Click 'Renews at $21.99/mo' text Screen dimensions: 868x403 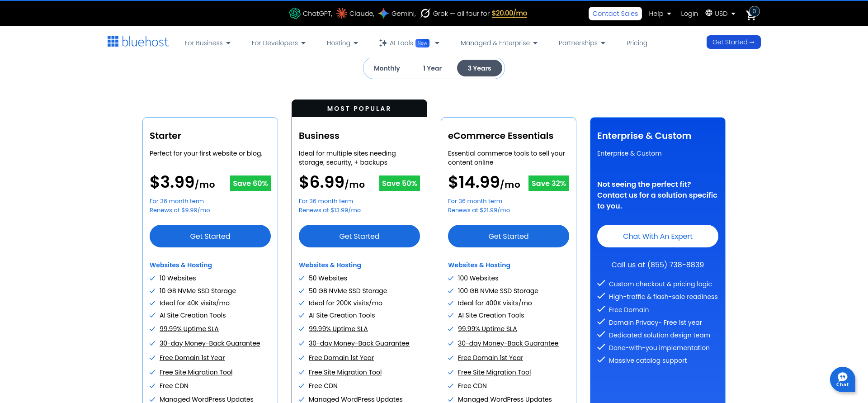click(x=479, y=210)
